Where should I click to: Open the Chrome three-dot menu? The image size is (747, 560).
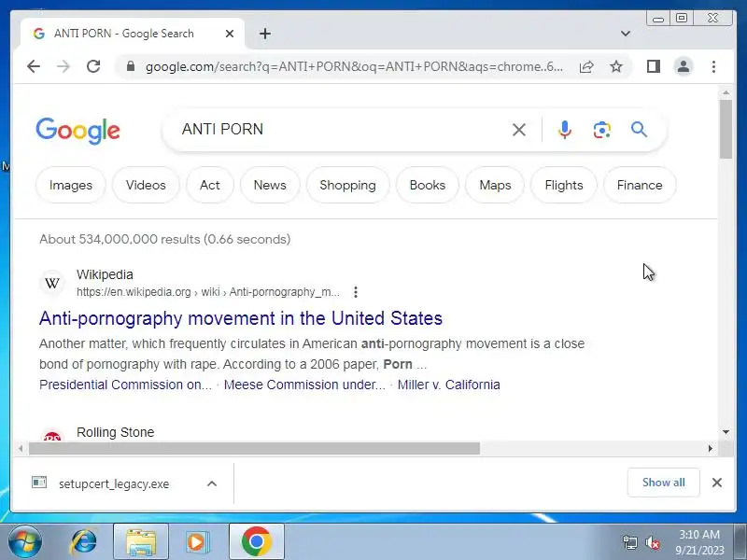pos(713,66)
